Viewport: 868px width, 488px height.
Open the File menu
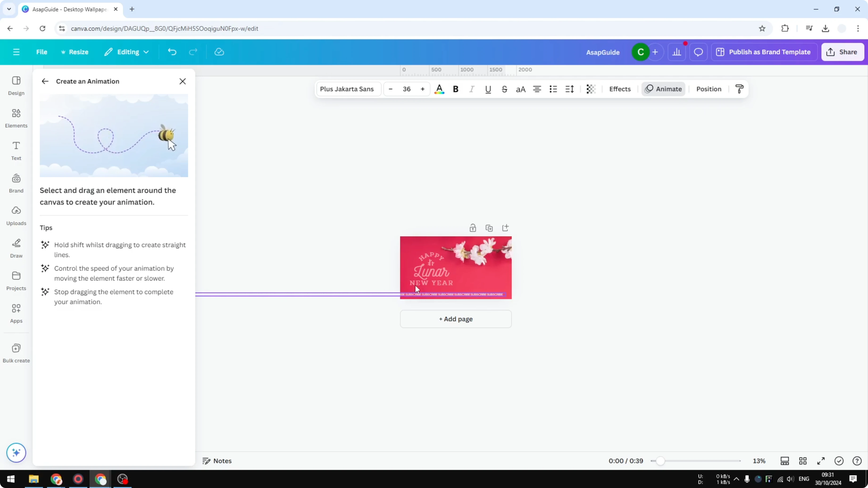click(42, 52)
